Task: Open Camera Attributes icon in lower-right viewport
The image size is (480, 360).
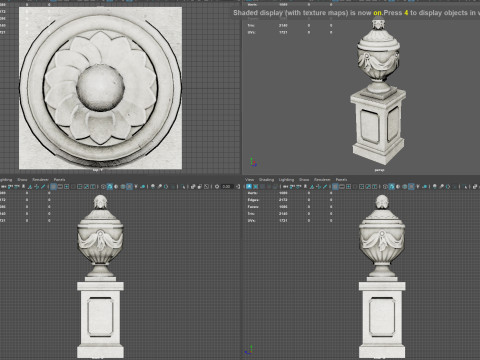Action: 298,187
